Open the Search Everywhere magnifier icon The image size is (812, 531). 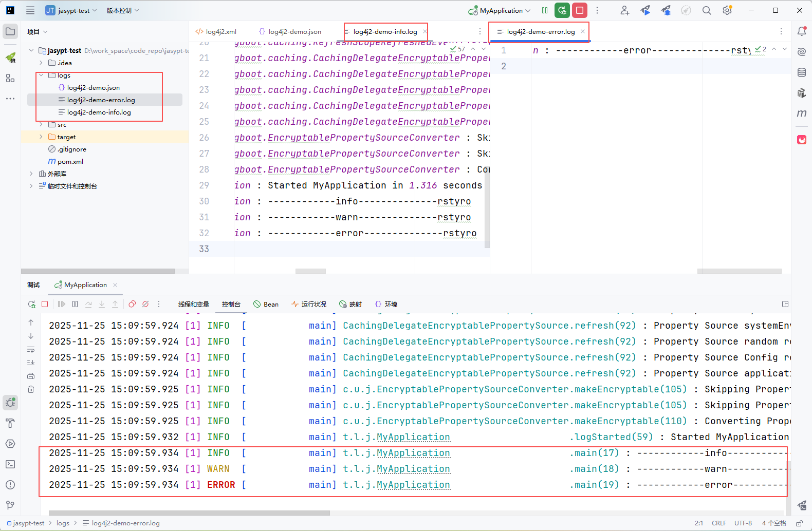(x=707, y=10)
